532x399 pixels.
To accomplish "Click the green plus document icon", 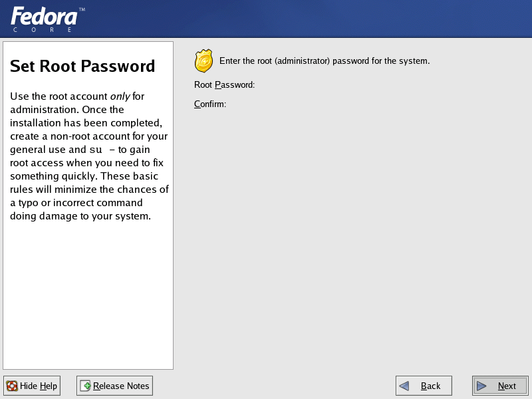I will tap(86, 386).
